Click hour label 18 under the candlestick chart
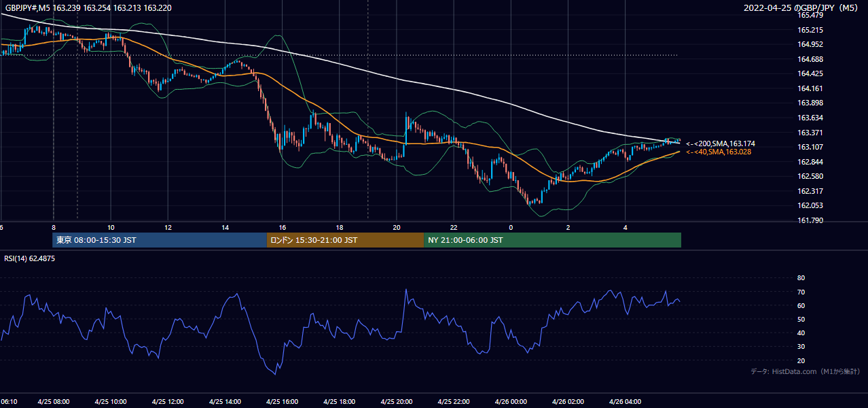This screenshot has width=868, height=408. [x=339, y=227]
